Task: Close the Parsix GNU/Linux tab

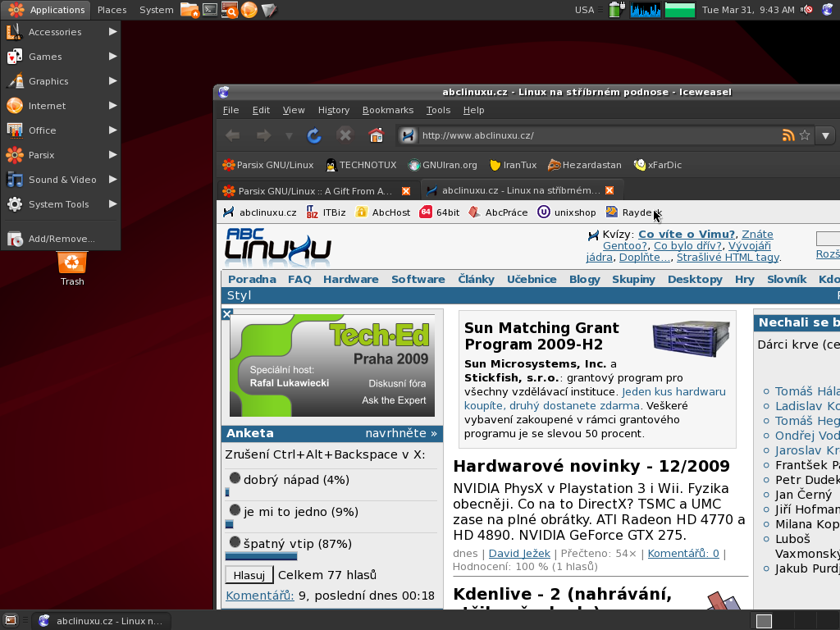Action: (406, 190)
